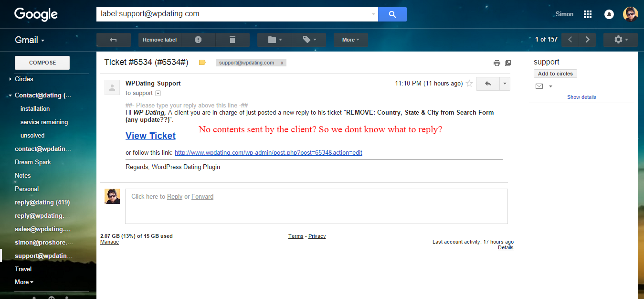Select the reply@dating (419) label
This screenshot has height=299, width=644.
pyautogui.click(x=42, y=202)
